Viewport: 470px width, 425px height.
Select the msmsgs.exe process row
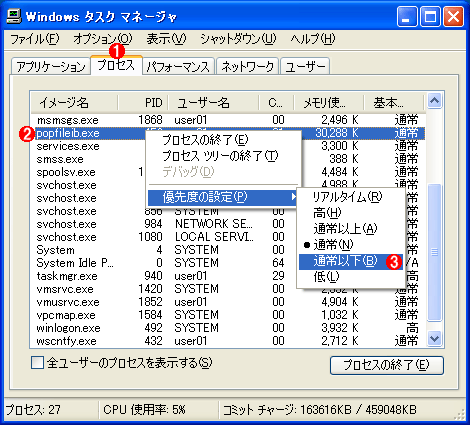coord(228,120)
